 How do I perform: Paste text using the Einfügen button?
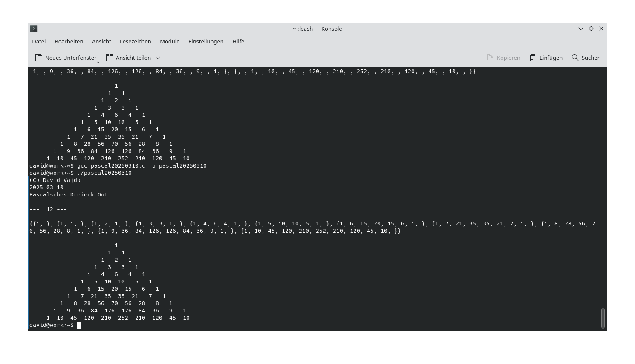546,57
